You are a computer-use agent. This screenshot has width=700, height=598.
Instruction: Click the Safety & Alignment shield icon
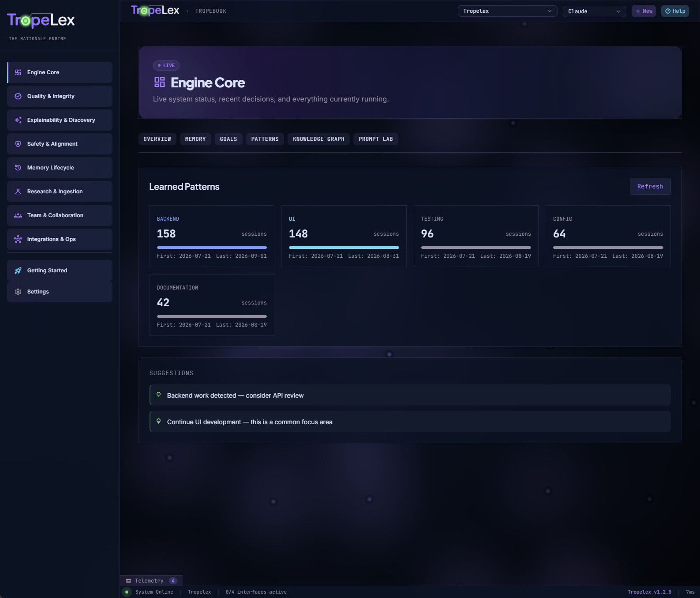point(18,144)
